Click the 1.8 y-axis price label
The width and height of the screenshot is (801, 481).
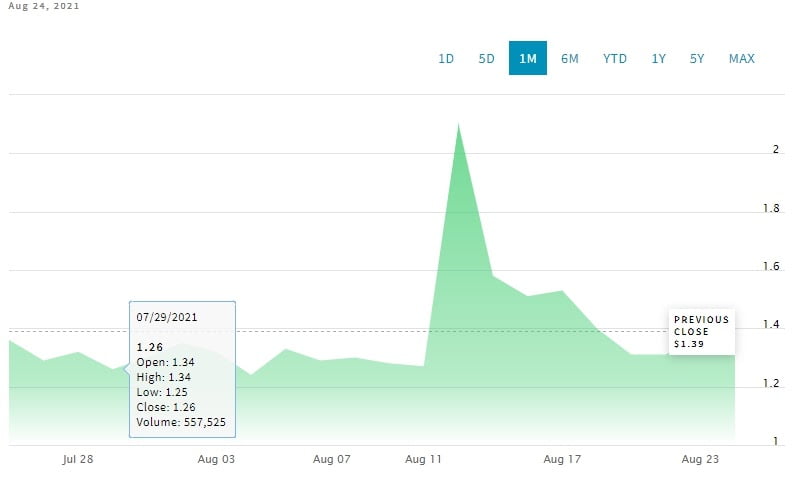pyautogui.click(x=772, y=208)
